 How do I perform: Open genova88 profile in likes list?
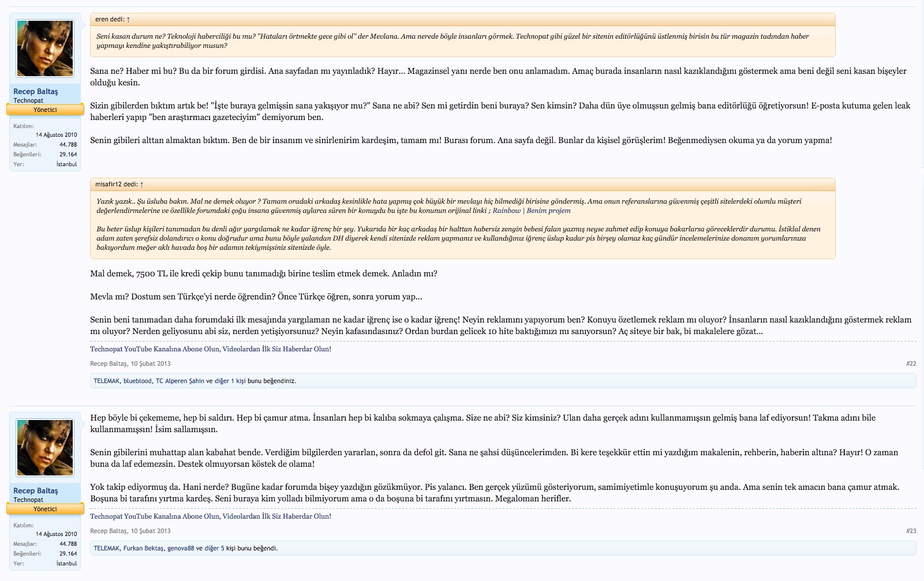(x=181, y=548)
